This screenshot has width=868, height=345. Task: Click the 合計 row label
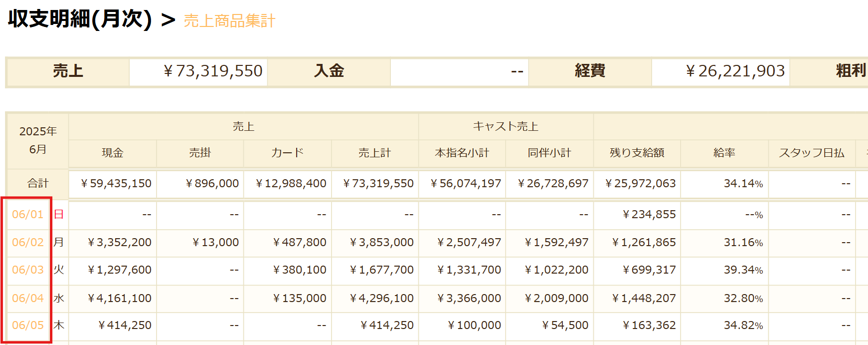[x=38, y=183]
